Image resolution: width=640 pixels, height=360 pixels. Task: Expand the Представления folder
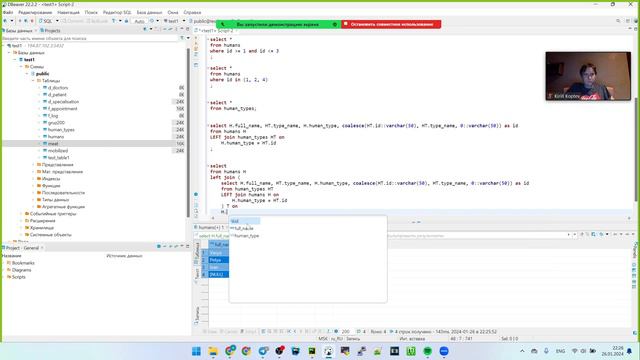pos(33,165)
